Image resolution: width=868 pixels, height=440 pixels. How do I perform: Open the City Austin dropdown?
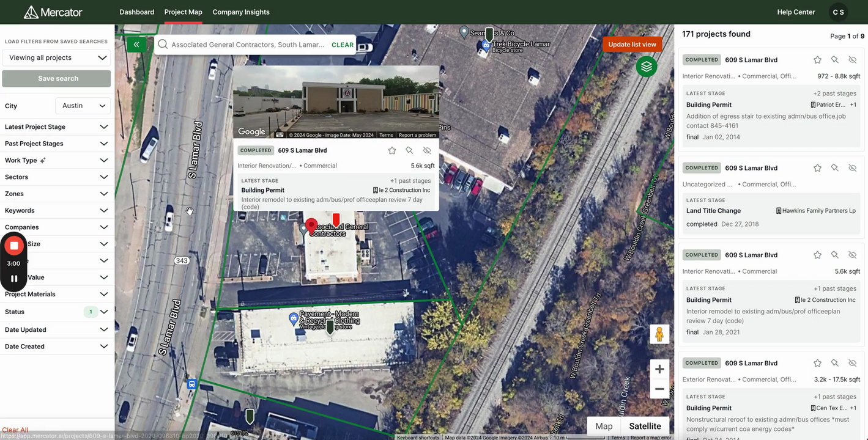click(83, 106)
